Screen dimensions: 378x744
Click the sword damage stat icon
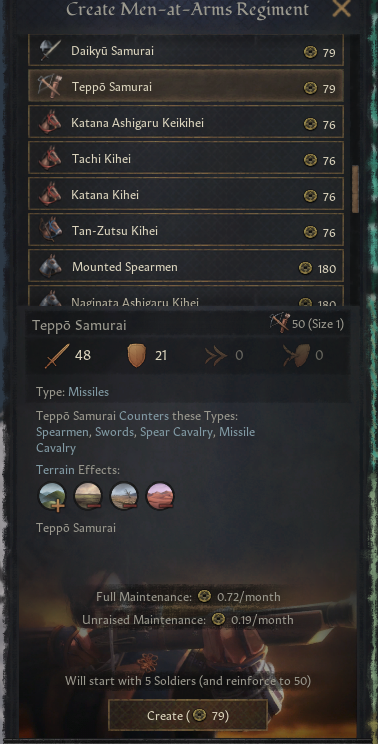point(57,355)
